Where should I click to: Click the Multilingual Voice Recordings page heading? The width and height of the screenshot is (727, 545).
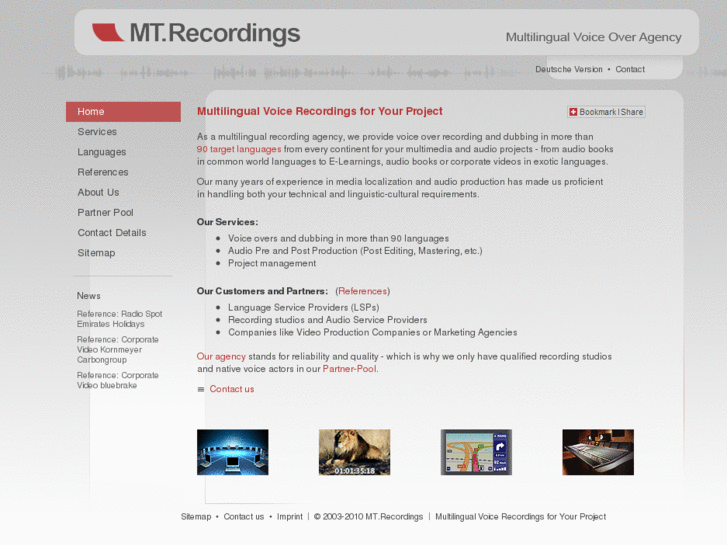[x=319, y=111]
